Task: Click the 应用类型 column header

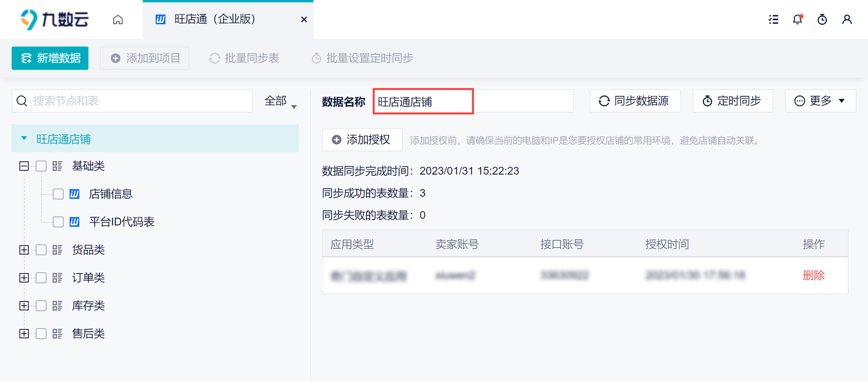Action: coord(352,244)
